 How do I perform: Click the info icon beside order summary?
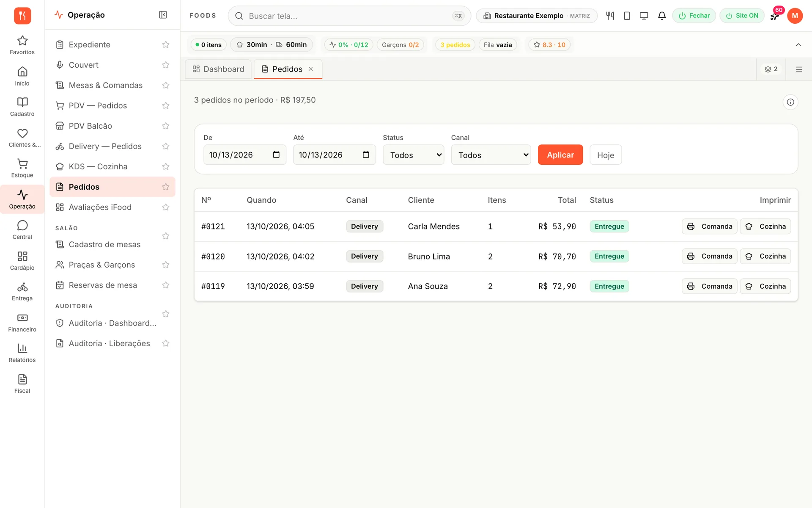(790, 102)
